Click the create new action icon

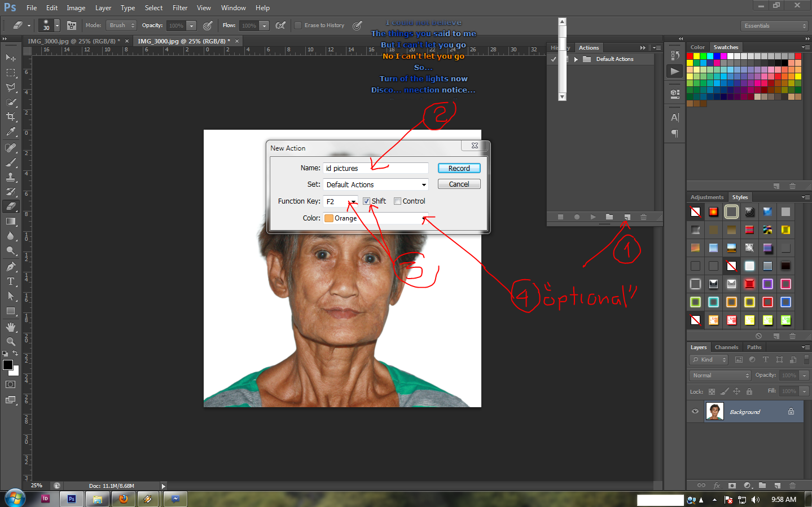[627, 217]
